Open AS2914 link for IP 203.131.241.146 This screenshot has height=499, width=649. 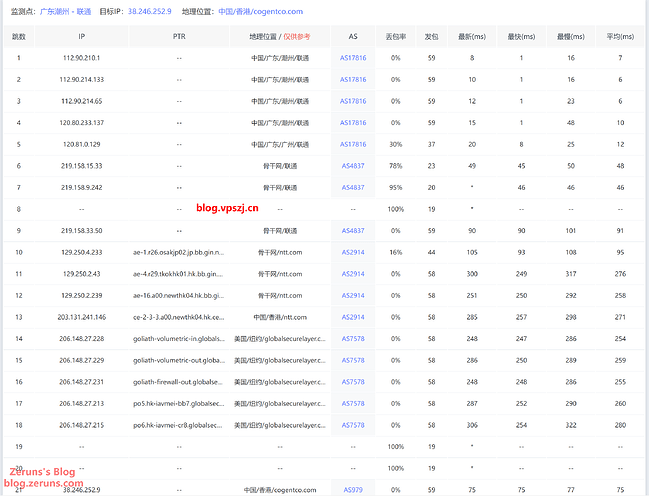pos(353,317)
